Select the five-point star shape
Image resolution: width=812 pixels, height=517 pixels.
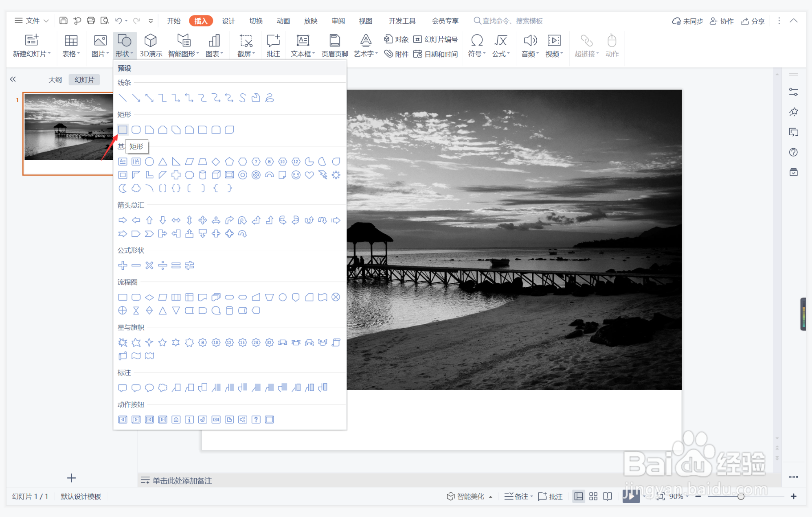click(x=162, y=342)
